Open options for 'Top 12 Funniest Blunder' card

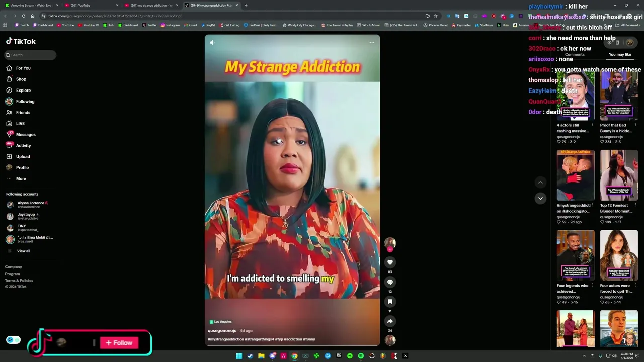[x=636, y=205]
